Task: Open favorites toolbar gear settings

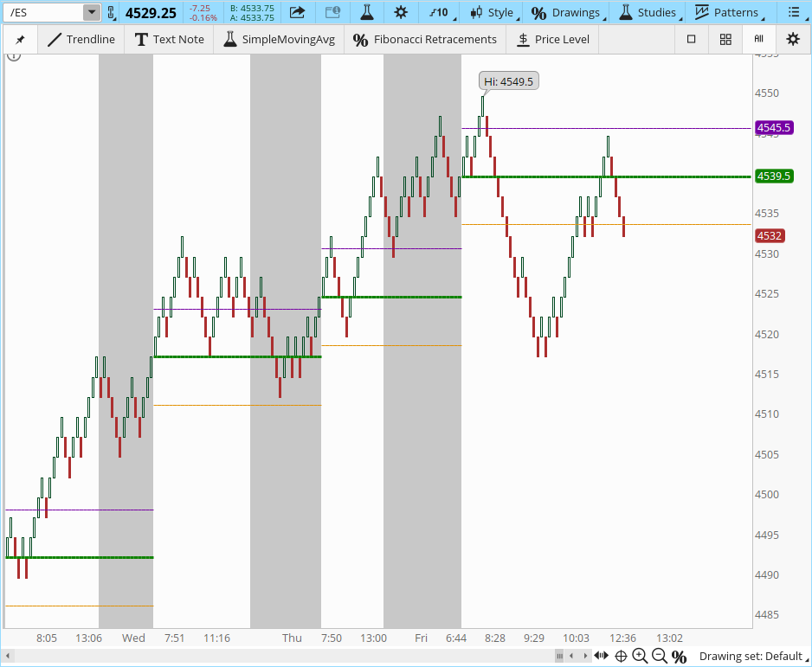Action: click(793, 39)
